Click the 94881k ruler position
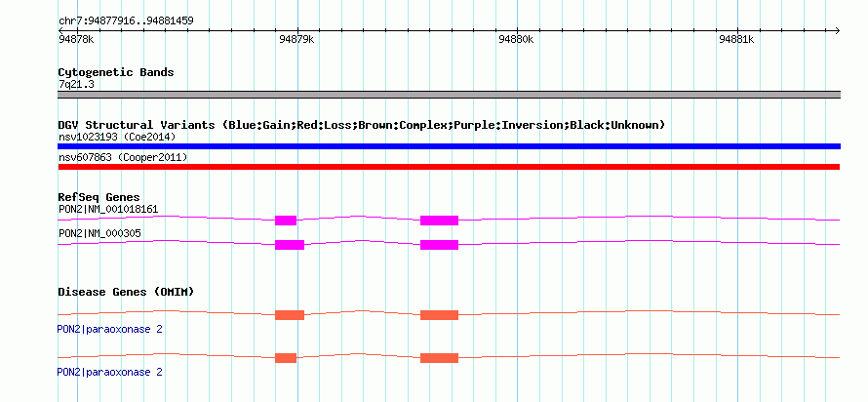868x402 pixels. pos(736,39)
